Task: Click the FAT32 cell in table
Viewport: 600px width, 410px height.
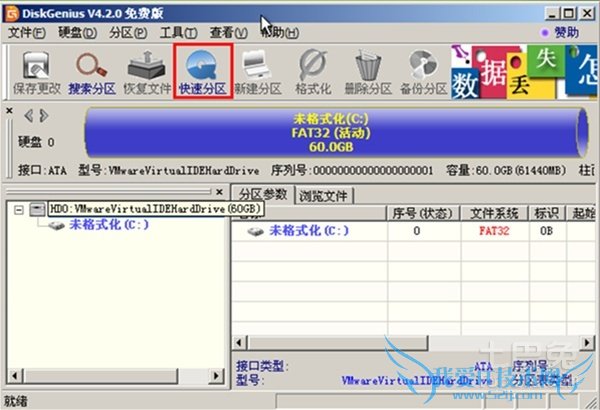Action: (x=494, y=231)
